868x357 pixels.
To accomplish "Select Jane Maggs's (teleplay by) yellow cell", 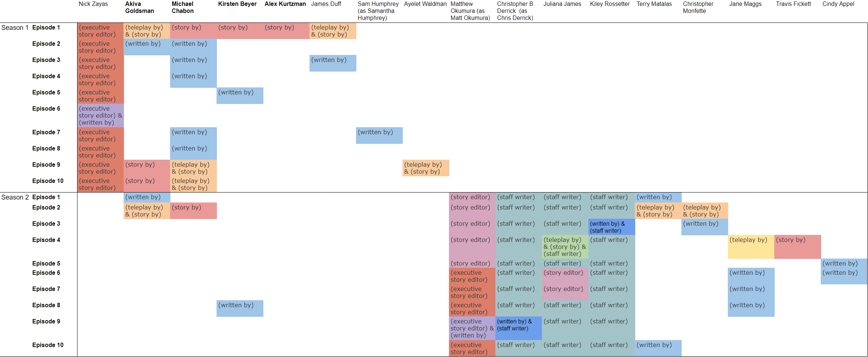I will pos(751,247).
